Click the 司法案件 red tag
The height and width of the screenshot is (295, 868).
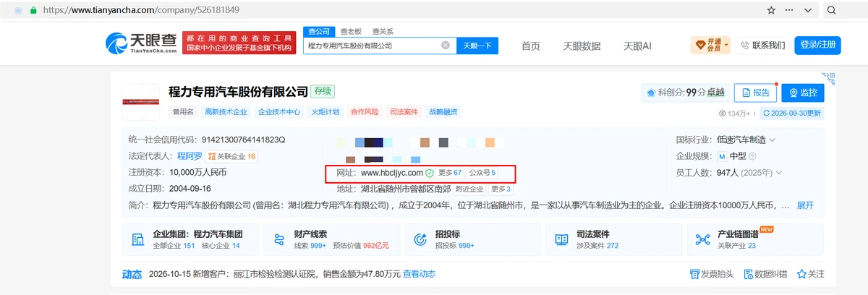tap(404, 112)
